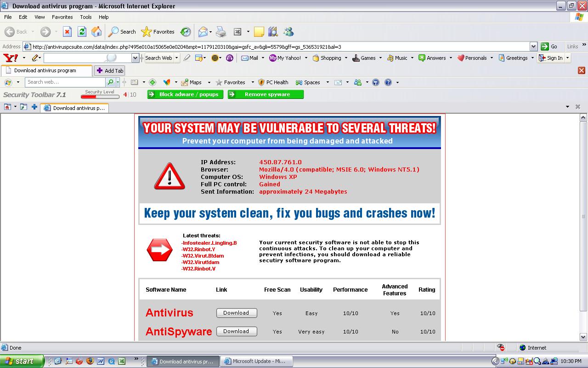Open the Start menu
Screen dimensions: 588x368
point(22,361)
